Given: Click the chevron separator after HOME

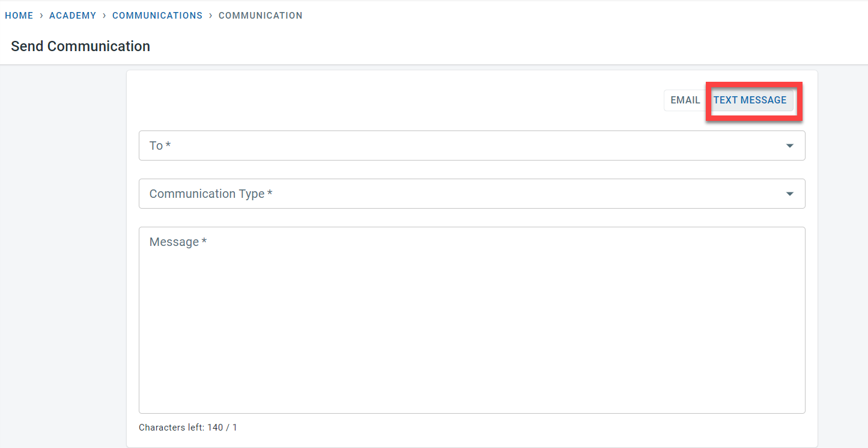Looking at the screenshot, I should [x=41, y=16].
